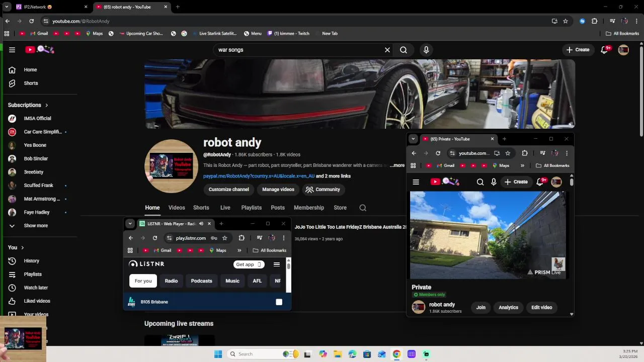Open History in the sidebar
The width and height of the screenshot is (644, 362).
pyautogui.click(x=31, y=261)
